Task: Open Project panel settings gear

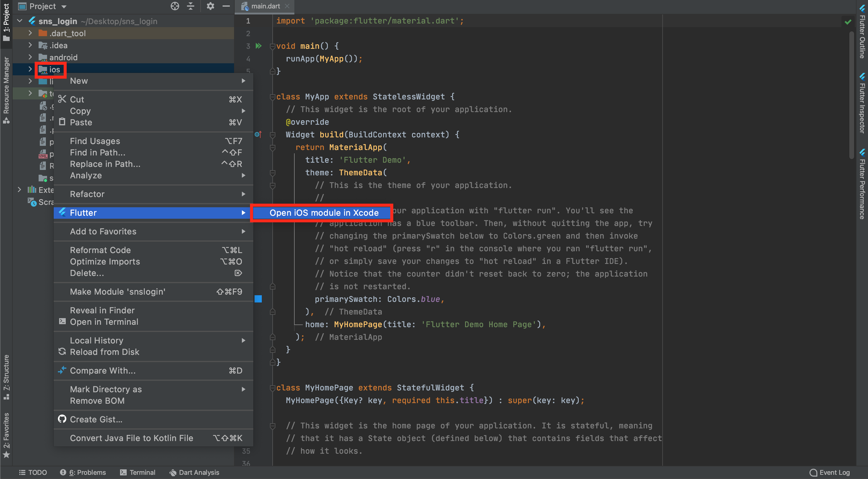Action: 210,6
